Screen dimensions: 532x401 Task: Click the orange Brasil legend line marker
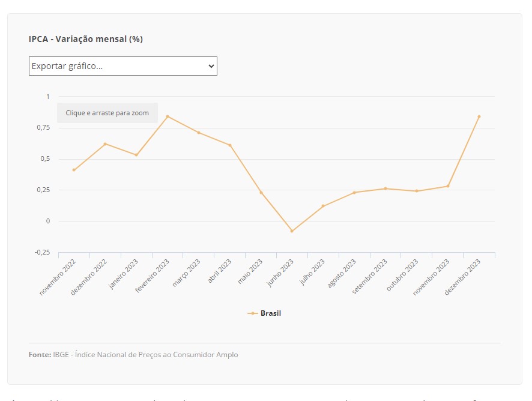(x=253, y=313)
